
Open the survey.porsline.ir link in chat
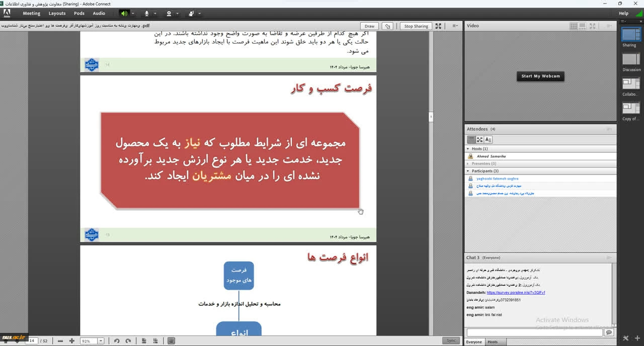pyautogui.click(x=516, y=293)
